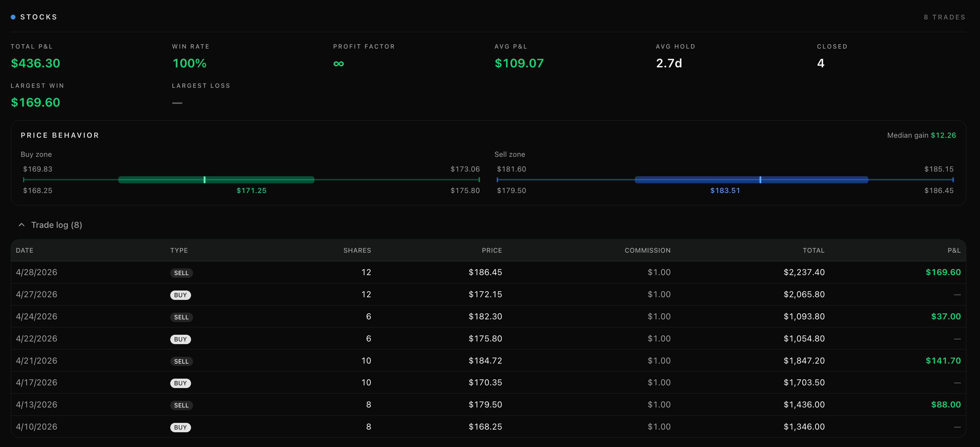The height and width of the screenshot is (447, 980).
Task: Sort by the P&L column header
Action: click(x=954, y=250)
